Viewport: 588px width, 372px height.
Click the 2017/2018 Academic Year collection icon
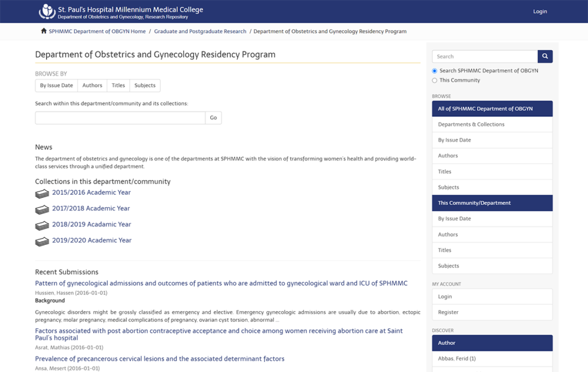point(42,209)
